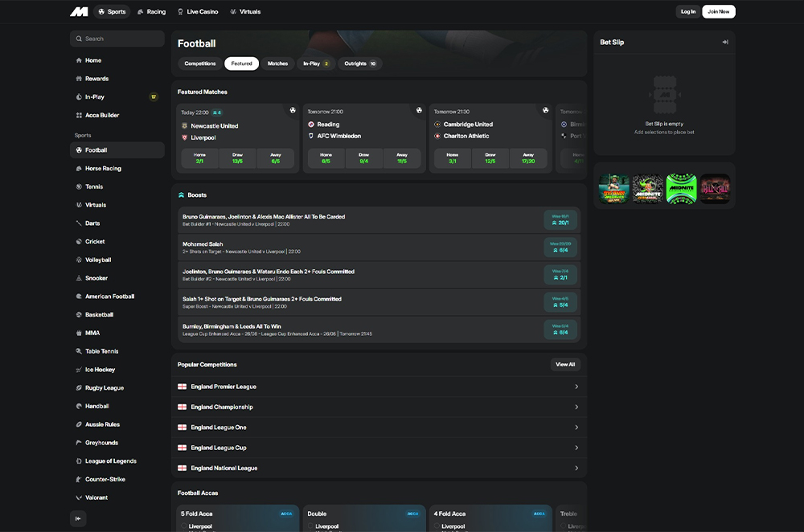
Task: Click football icon on Reading match card
Action: 419,110
